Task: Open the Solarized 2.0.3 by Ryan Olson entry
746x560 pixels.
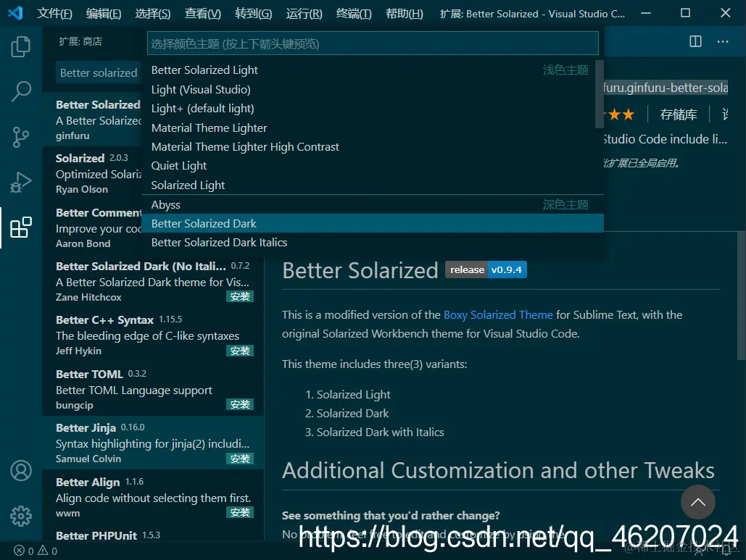Action: coord(92,173)
